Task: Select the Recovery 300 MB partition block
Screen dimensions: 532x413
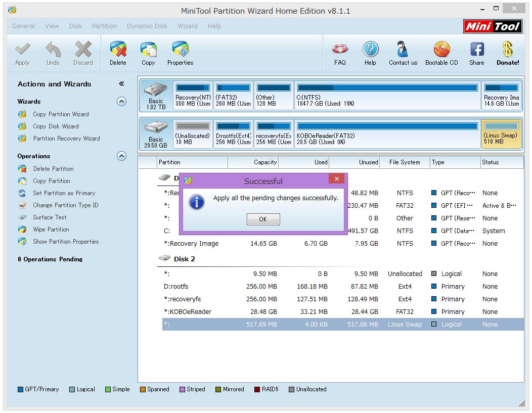Action: tap(193, 96)
